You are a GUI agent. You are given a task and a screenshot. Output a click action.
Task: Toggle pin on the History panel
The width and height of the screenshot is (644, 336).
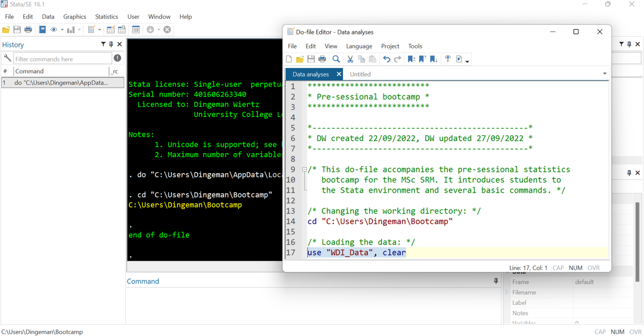tap(111, 44)
